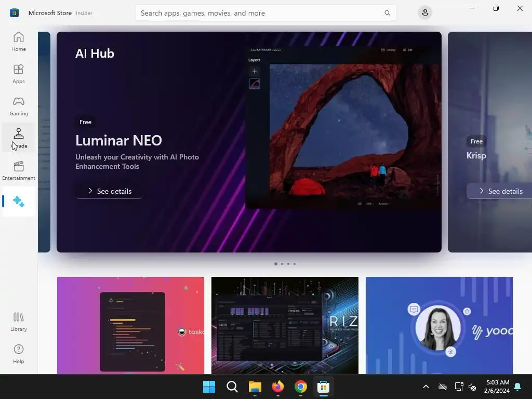
Task: Click the Luminar NEO screenshot image
Action: (343, 127)
